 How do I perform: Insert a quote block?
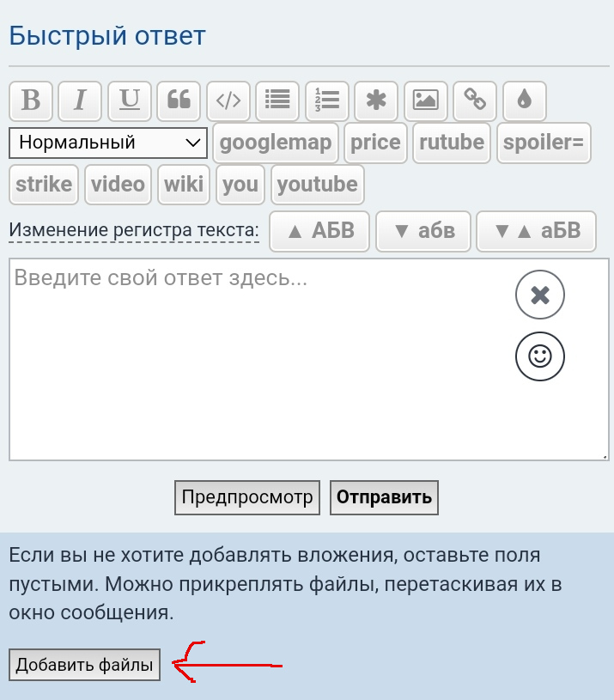pyautogui.click(x=179, y=100)
